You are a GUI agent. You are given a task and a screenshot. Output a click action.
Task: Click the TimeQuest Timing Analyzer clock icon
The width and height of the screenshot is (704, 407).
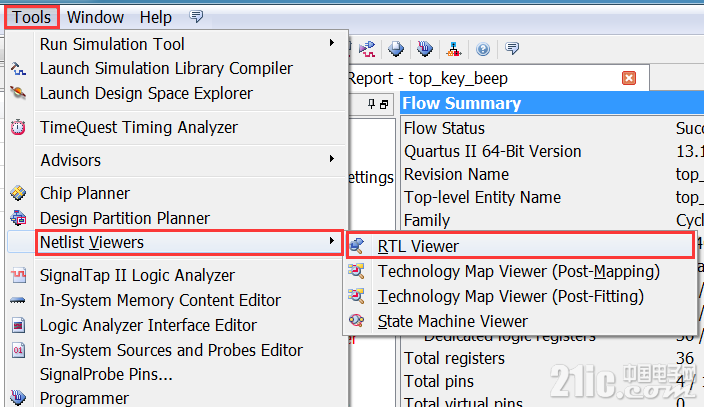[x=18, y=127]
